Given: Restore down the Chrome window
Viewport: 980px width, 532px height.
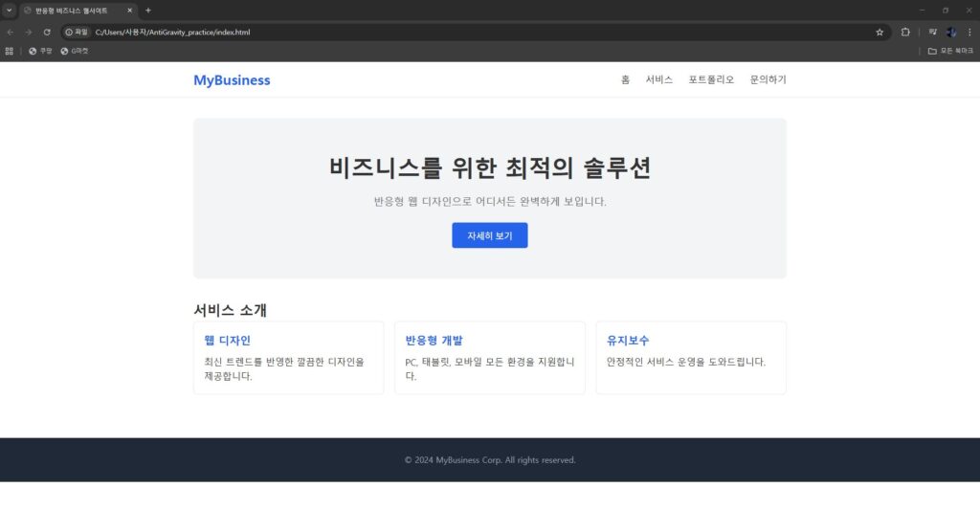Looking at the screenshot, I should pyautogui.click(x=945, y=10).
